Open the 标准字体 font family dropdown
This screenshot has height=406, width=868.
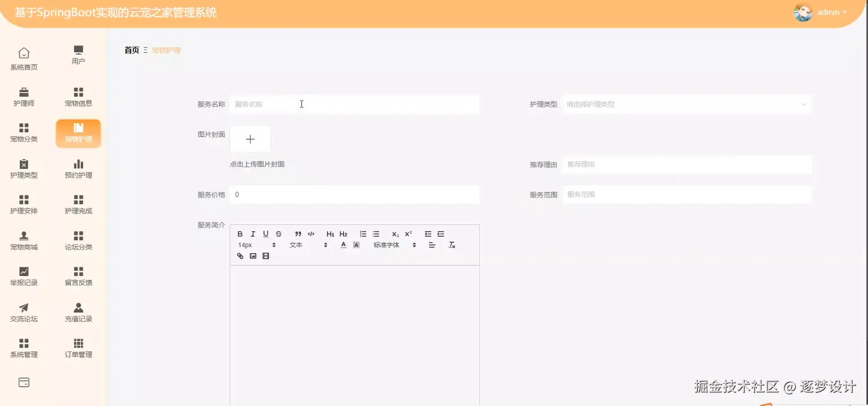[395, 245]
